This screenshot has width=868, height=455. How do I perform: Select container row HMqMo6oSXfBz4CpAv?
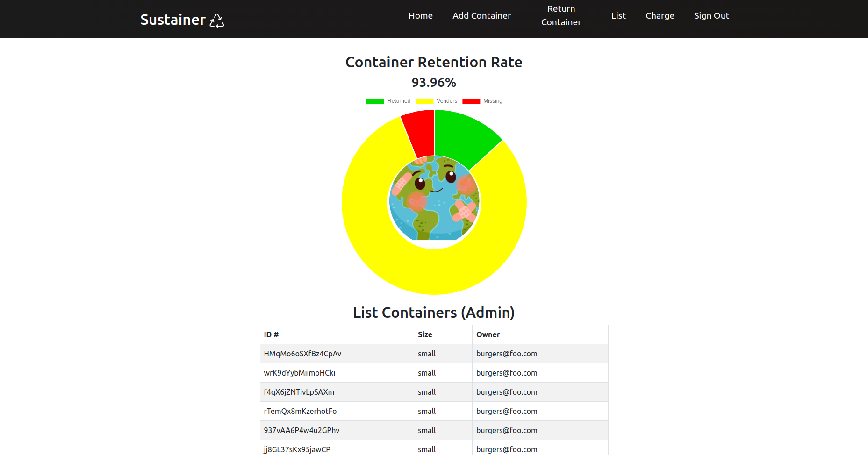[302, 354]
